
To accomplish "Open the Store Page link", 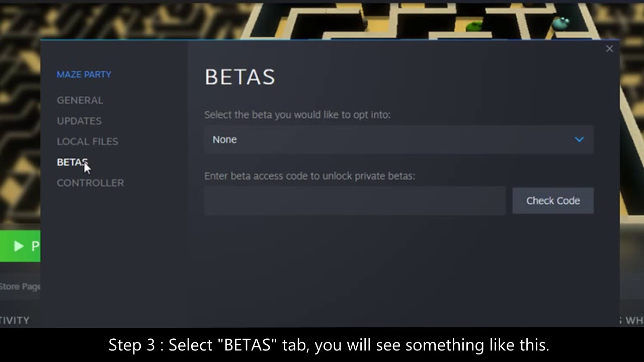I will tap(20, 287).
